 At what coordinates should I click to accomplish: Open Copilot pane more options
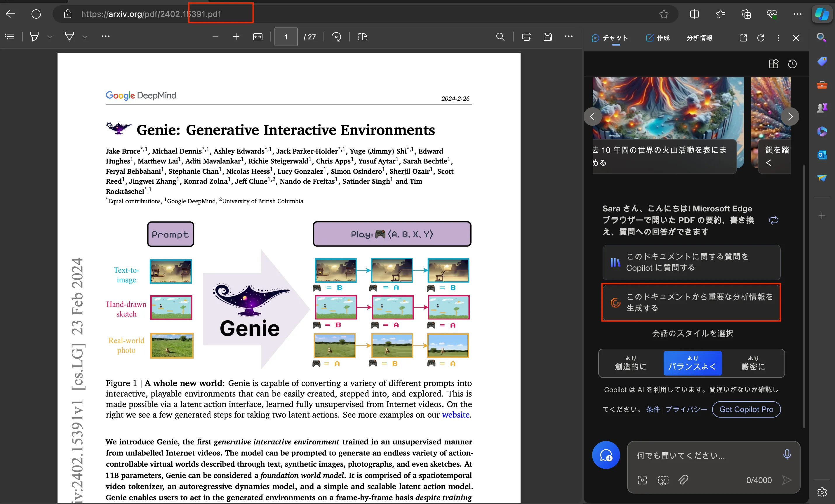click(x=778, y=38)
